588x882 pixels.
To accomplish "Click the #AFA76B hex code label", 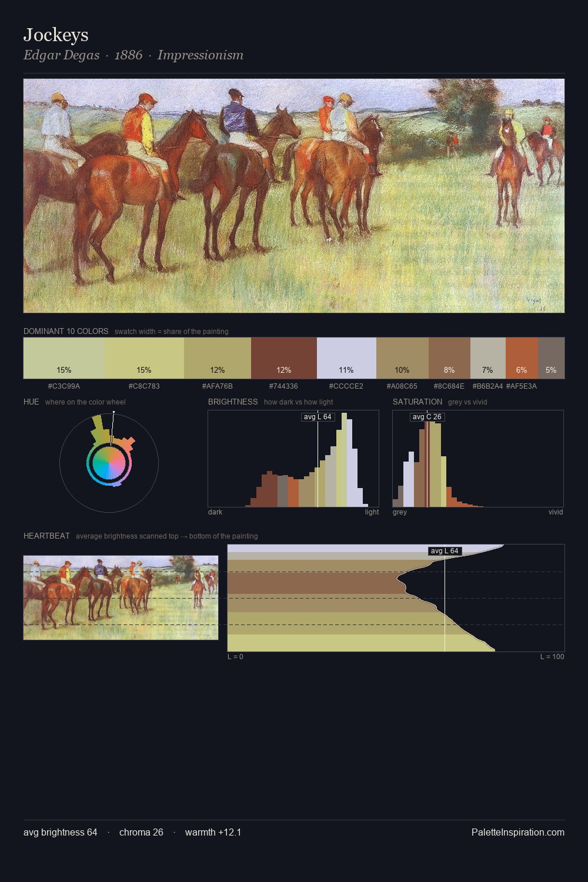I will click(x=218, y=386).
